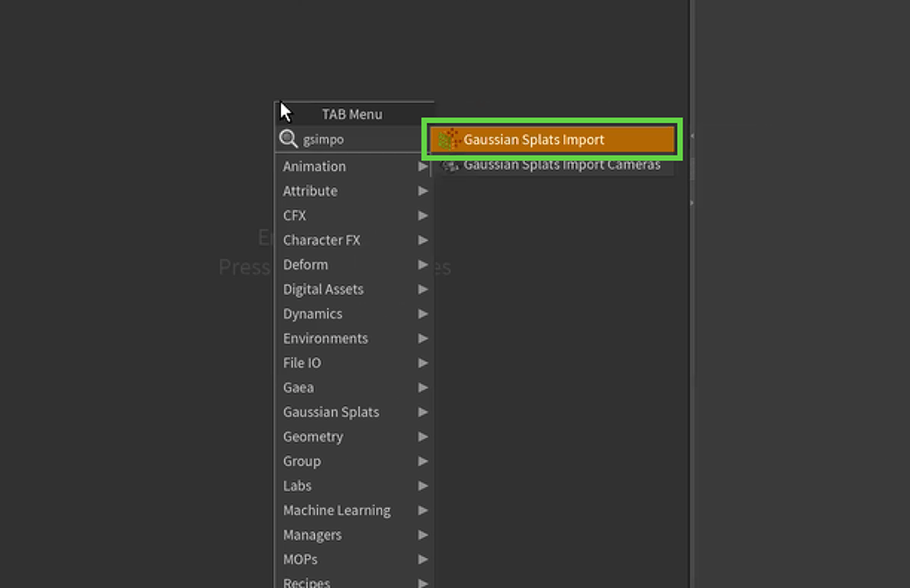Choose the Environments category

point(325,339)
